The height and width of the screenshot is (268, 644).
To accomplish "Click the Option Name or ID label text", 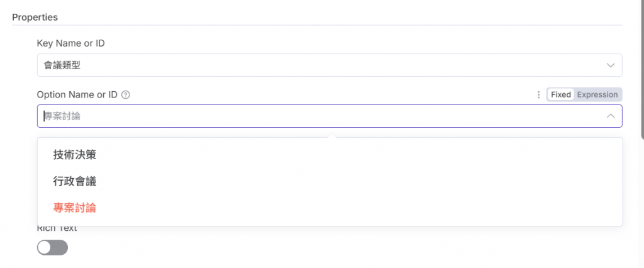I will tap(77, 95).
